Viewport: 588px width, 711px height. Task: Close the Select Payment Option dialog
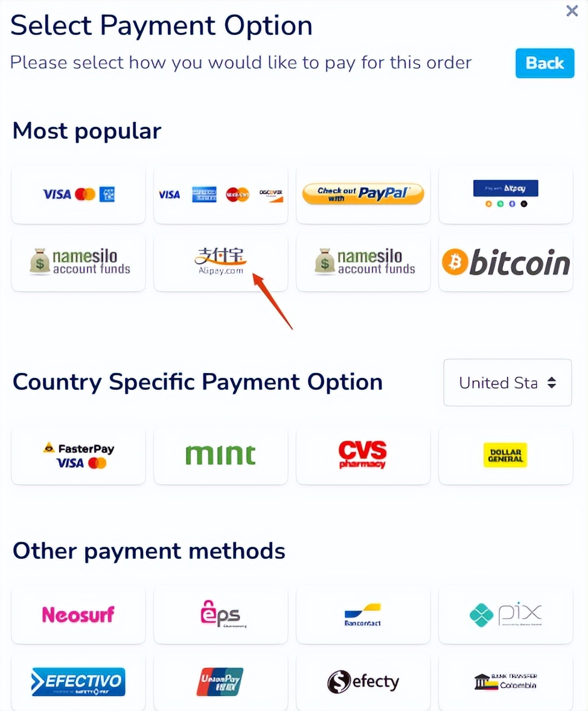click(x=572, y=11)
